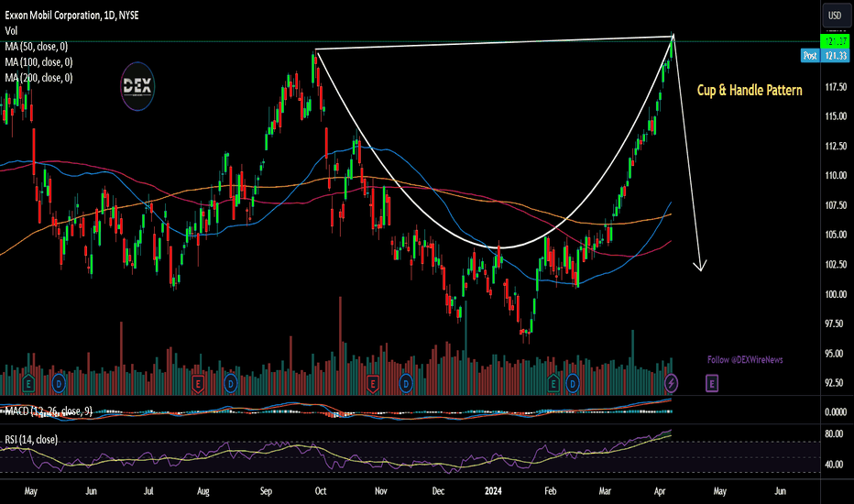
Task: Click the 115.00 price axis label
Action: pos(836,116)
